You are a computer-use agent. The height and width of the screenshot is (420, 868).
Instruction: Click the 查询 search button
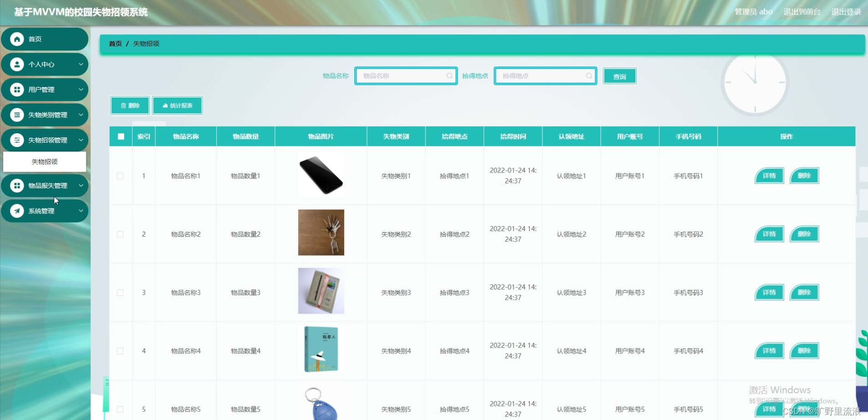coord(619,76)
